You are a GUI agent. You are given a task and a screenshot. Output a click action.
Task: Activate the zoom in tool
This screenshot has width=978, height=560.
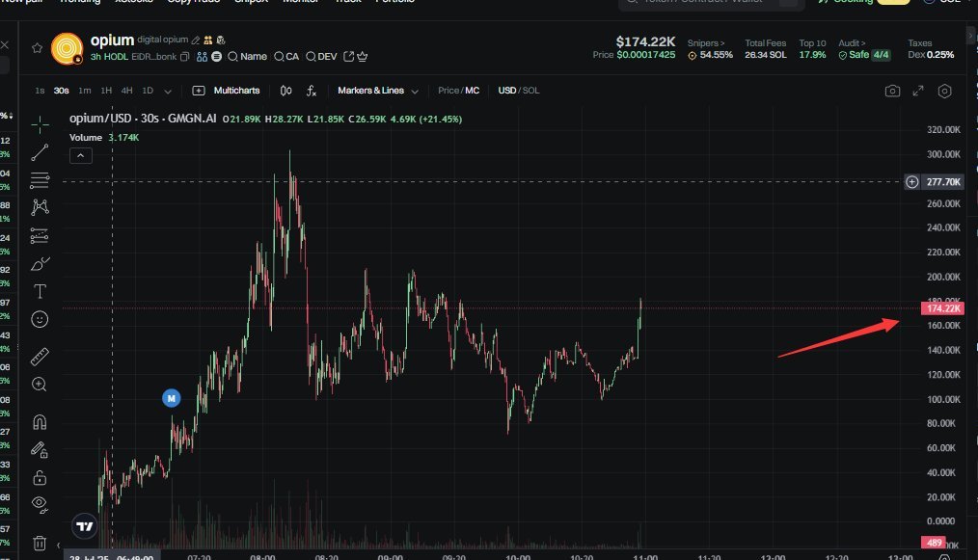40,385
